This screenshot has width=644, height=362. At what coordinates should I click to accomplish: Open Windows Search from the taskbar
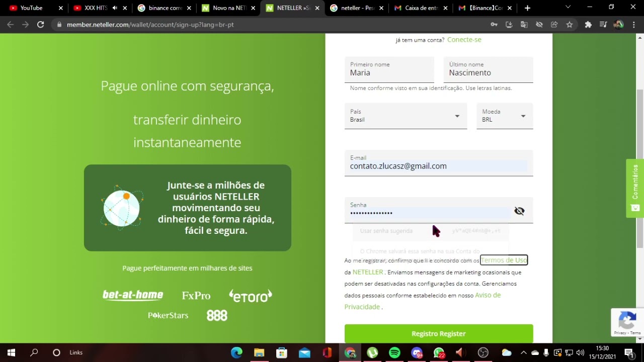click(x=34, y=352)
